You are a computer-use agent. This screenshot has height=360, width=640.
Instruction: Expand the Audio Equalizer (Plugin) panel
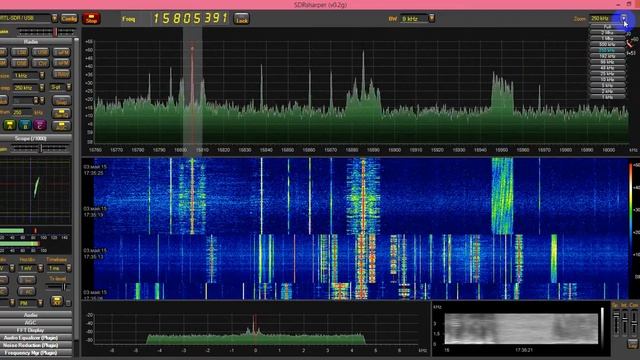point(36,338)
